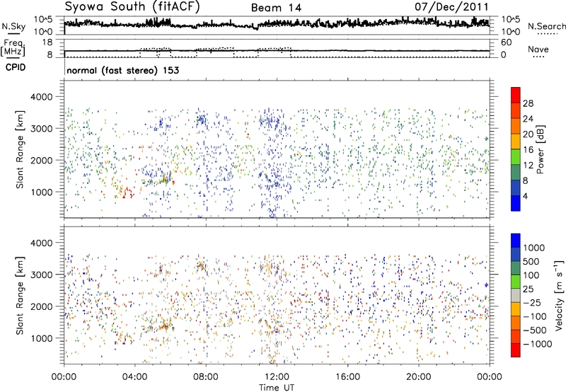566x392 pixels.
Task: Click the '08:00' time axis label
Action: click(x=206, y=377)
